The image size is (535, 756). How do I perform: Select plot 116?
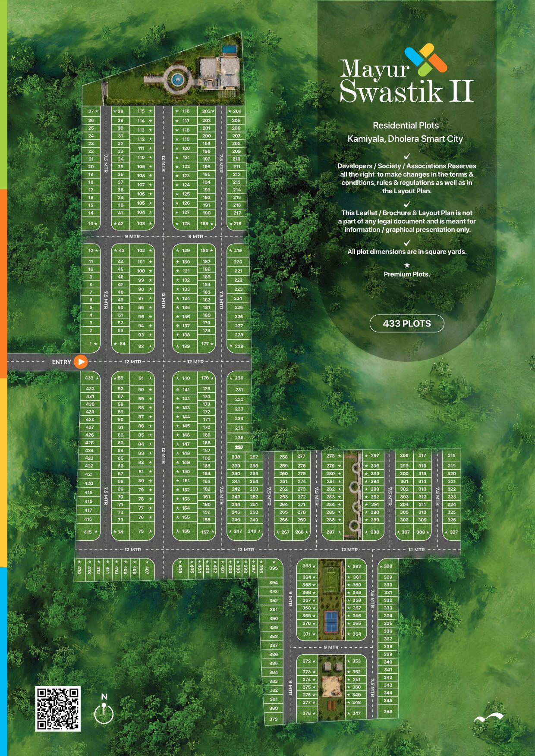coord(184,111)
